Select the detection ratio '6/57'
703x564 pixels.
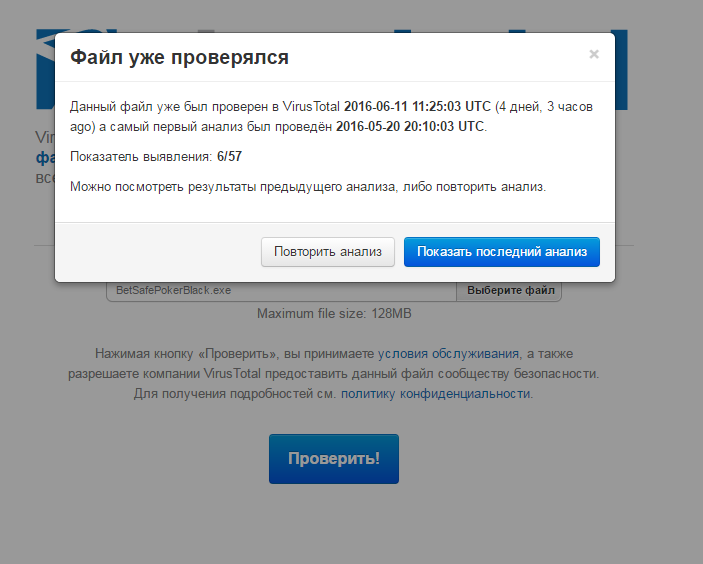tap(230, 156)
